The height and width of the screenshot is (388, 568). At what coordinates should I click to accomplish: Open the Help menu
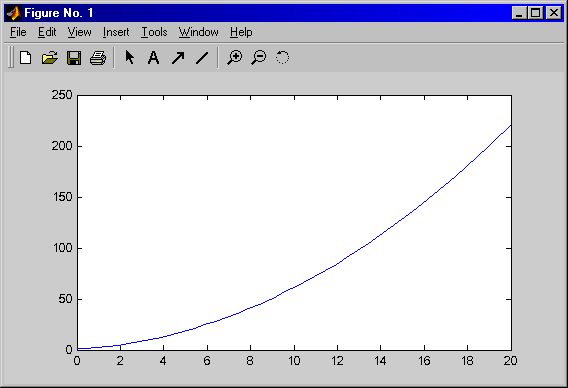241,32
